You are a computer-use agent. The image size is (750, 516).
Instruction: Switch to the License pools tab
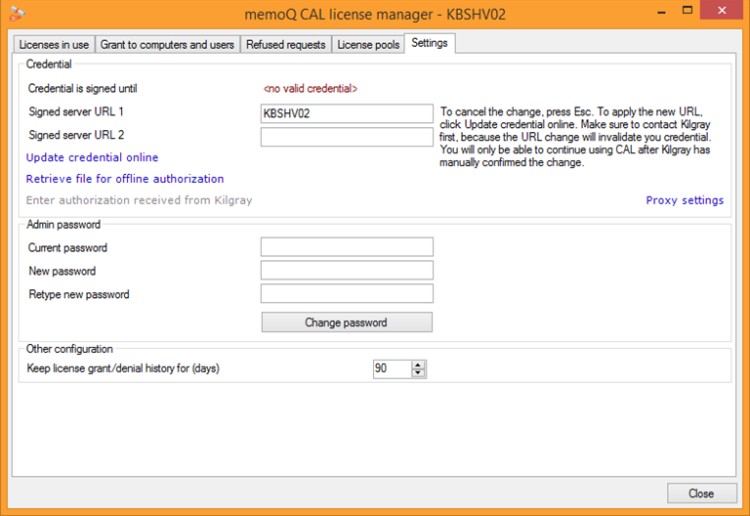[x=368, y=44]
